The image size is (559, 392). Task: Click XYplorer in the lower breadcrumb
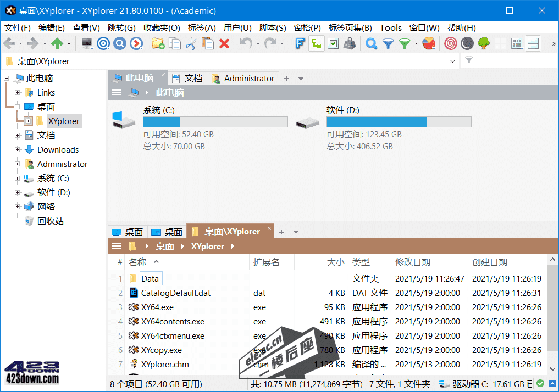[x=208, y=247]
